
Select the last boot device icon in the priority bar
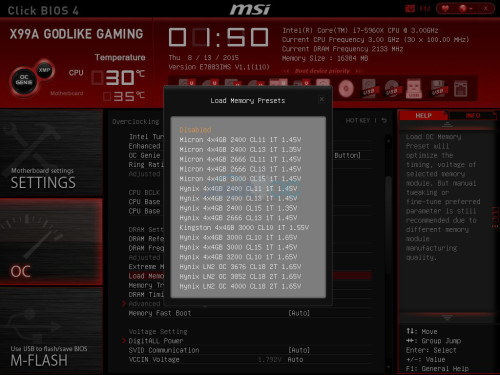coord(461,89)
